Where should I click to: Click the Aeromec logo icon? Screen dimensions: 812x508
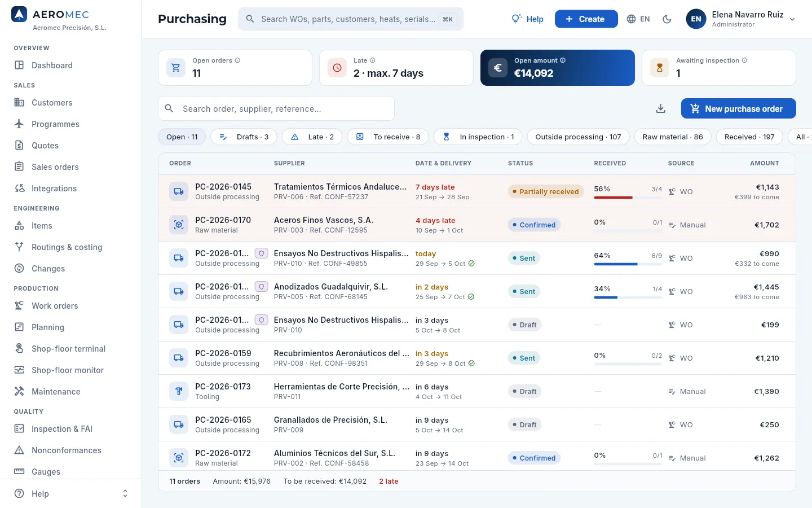click(x=19, y=15)
